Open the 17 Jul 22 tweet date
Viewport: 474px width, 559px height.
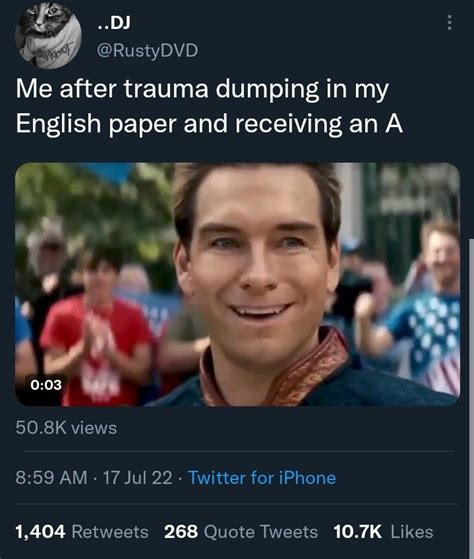[138, 478]
